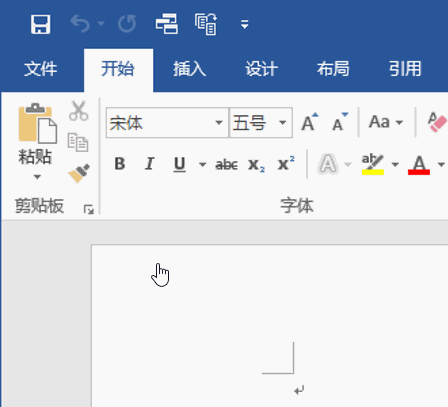
Task: Open the Undo history dropdown arrow
Action: (101, 24)
